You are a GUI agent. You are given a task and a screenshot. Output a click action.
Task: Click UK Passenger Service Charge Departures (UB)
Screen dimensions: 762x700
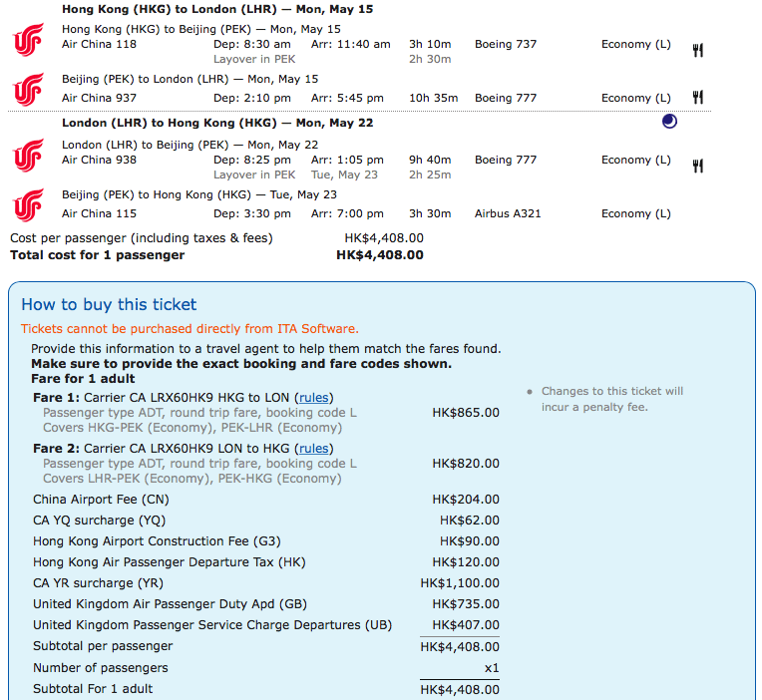coord(212,624)
